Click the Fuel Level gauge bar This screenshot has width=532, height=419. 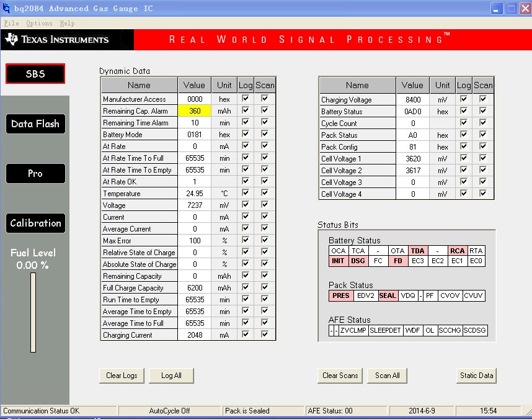(33, 312)
